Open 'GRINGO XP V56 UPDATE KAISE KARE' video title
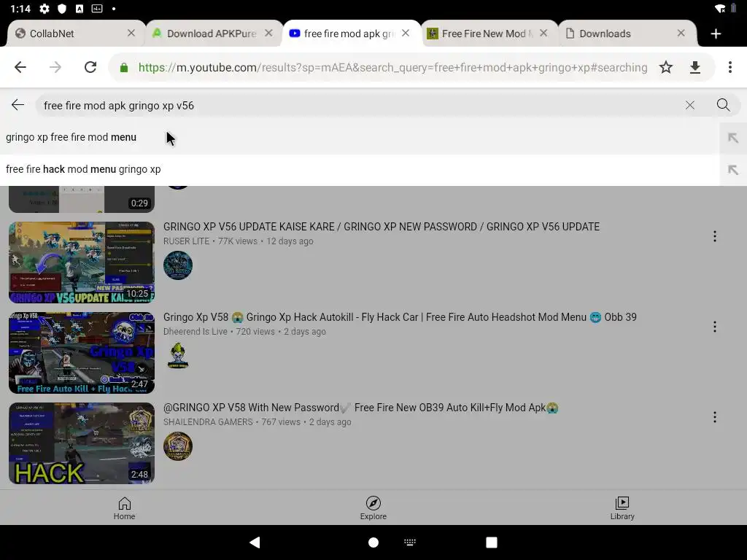 381,227
